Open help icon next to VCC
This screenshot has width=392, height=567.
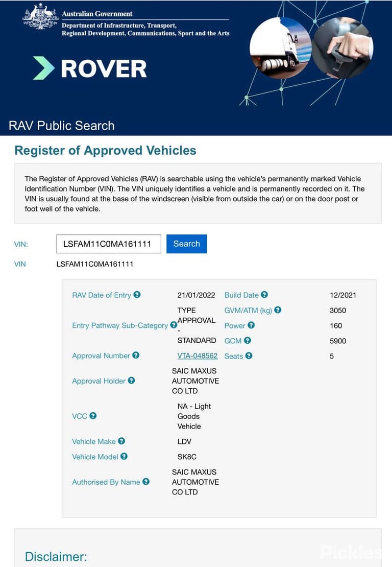point(93,416)
